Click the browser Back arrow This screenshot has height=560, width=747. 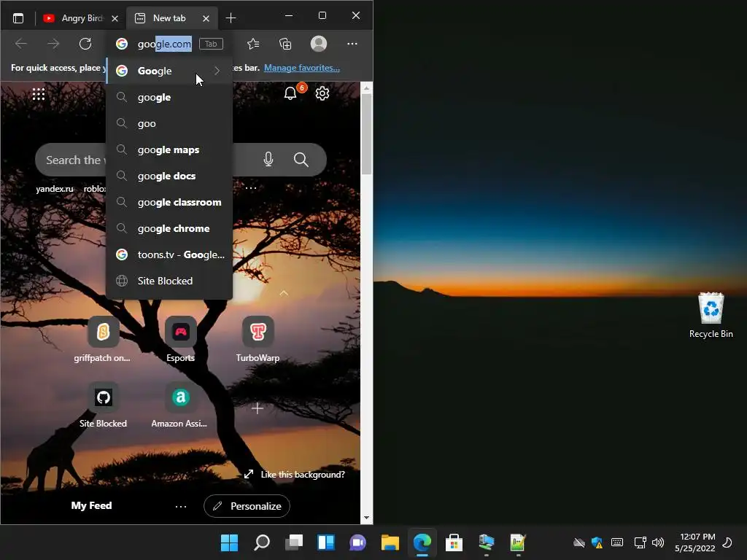21,44
